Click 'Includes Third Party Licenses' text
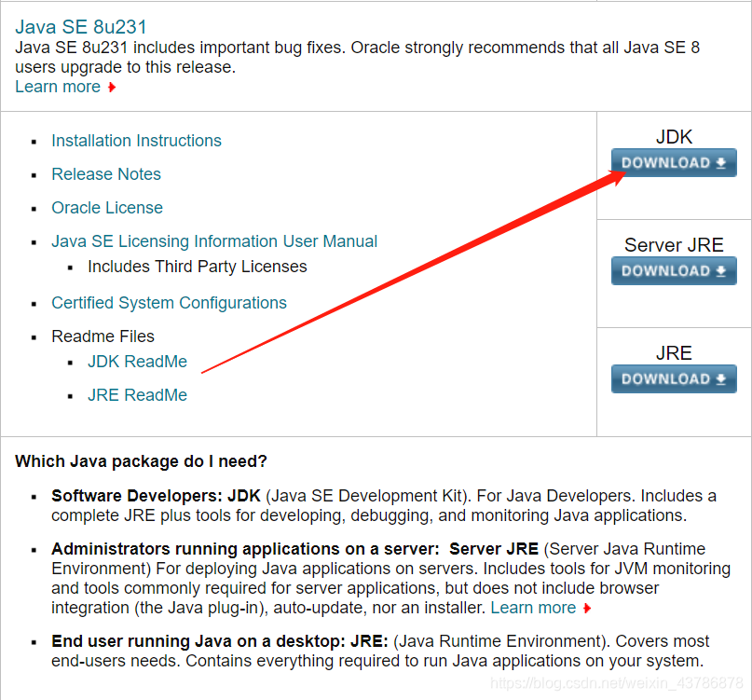752x700 pixels. coord(198,267)
